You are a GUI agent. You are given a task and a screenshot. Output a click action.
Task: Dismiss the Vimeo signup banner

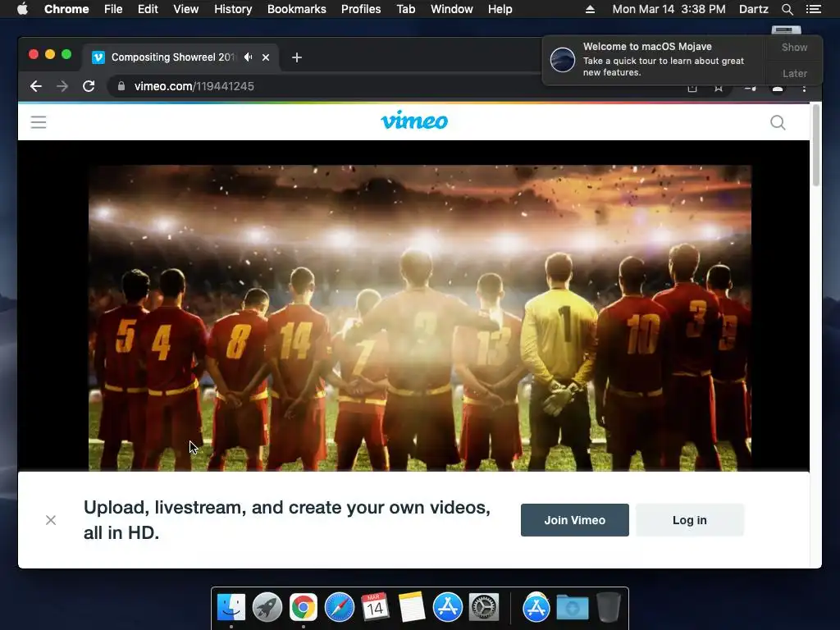pos(51,520)
